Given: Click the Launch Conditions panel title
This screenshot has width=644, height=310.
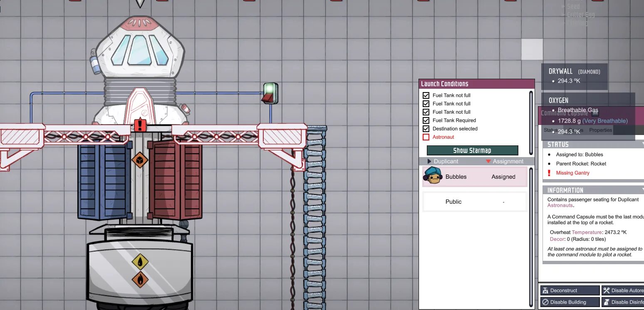Looking at the screenshot, I should tap(444, 84).
